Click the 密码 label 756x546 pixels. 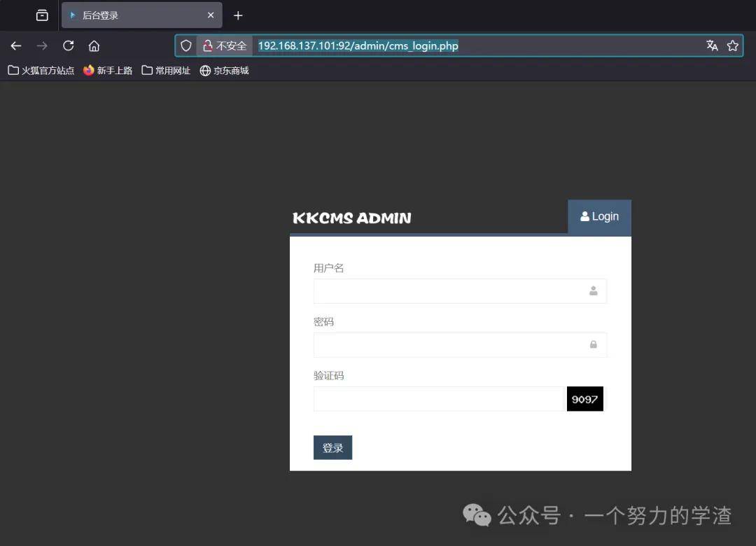(323, 322)
